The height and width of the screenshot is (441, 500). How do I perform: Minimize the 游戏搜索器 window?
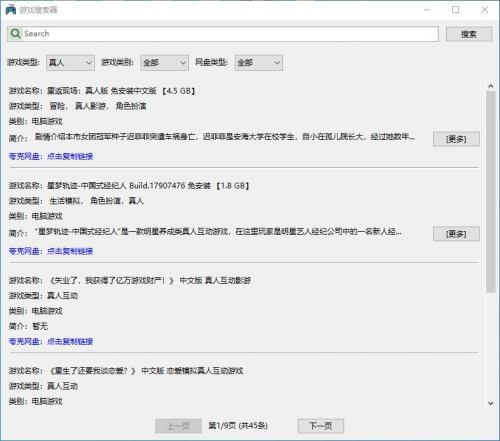point(427,10)
